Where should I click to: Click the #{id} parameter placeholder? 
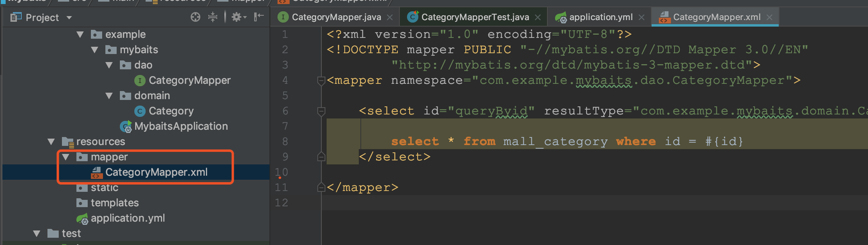724,142
